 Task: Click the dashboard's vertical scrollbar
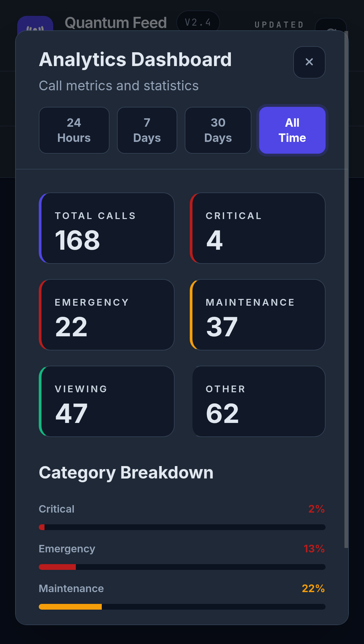[x=346, y=290]
